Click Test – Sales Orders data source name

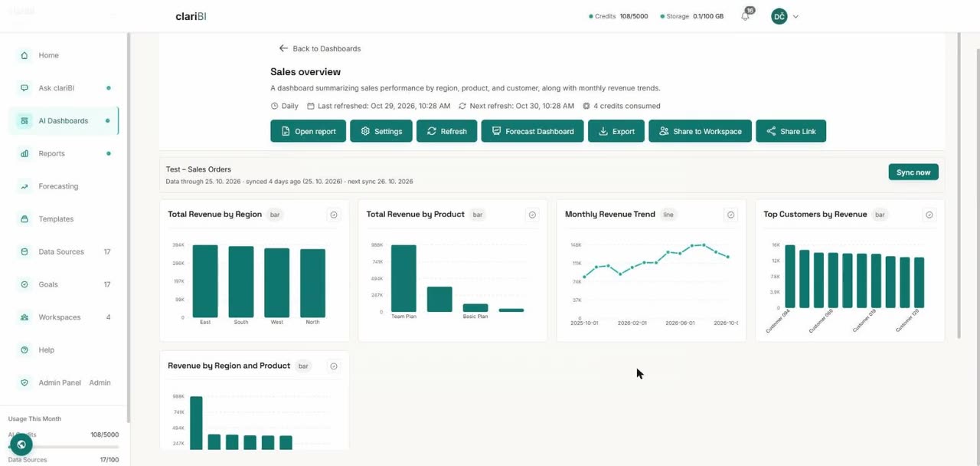click(x=198, y=169)
